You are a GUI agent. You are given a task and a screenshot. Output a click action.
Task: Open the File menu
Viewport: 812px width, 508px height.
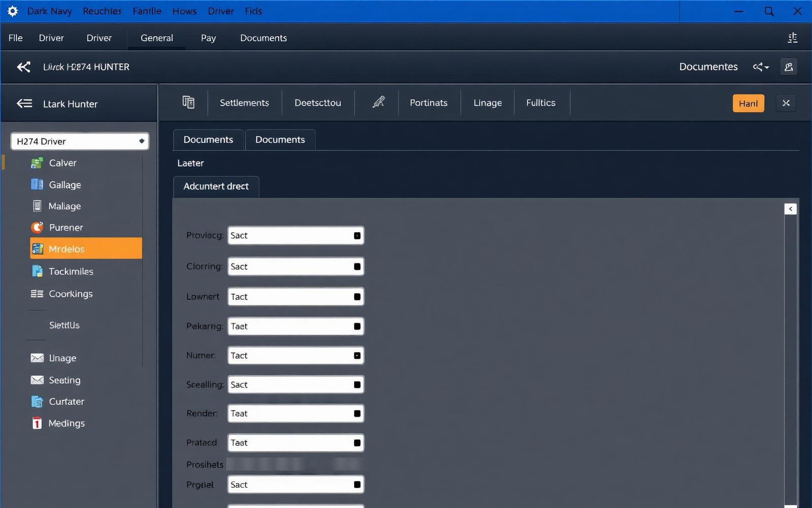pos(16,38)
